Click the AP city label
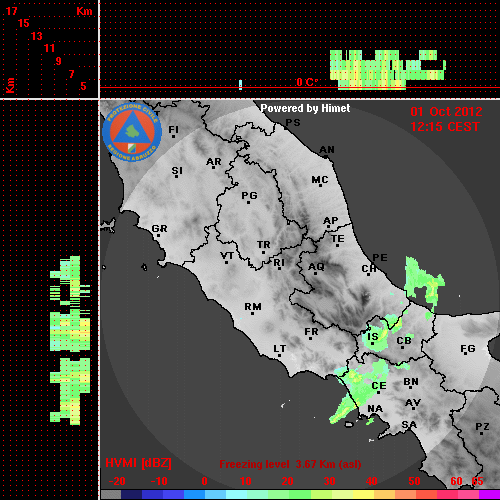 coord(330,221)
